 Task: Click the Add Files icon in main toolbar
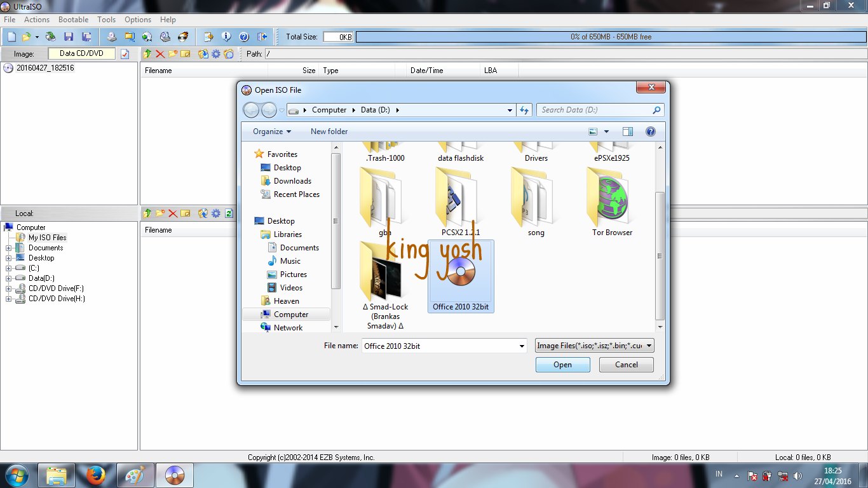point(208,37)
